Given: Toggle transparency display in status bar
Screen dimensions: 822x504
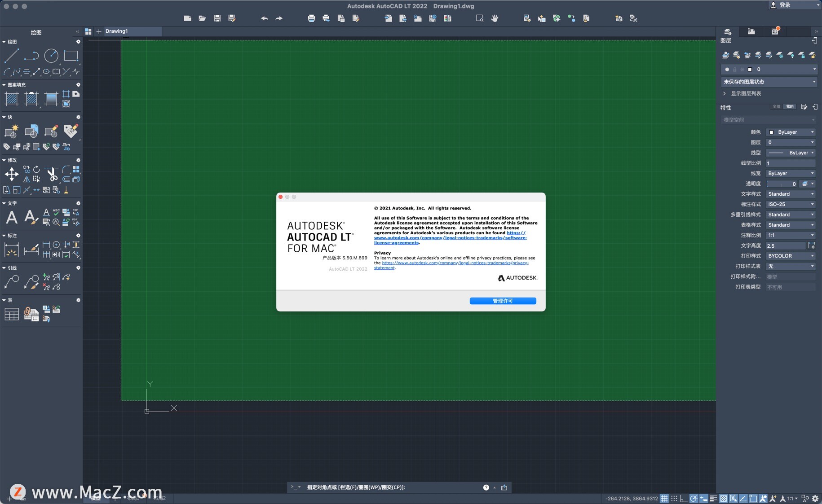Looking at the screenshot, I should (723, 499).
